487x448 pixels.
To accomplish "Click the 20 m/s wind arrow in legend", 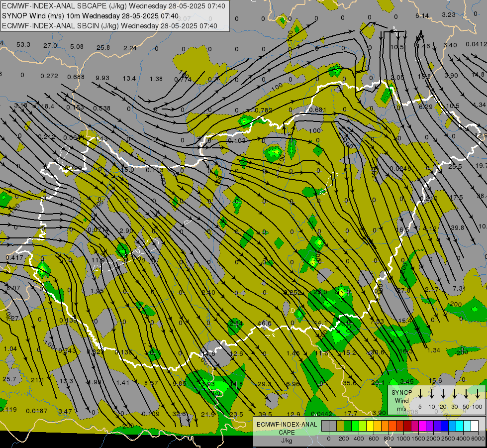I will [x=443, y=394].
